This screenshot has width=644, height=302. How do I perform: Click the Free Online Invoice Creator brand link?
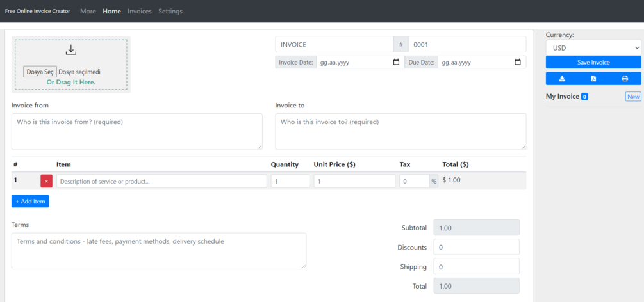coord(38,12)
